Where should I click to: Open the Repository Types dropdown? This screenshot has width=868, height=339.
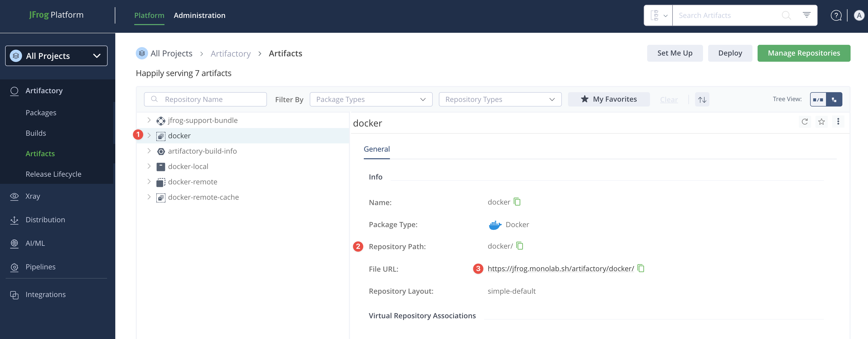click(x=500, y=100)
